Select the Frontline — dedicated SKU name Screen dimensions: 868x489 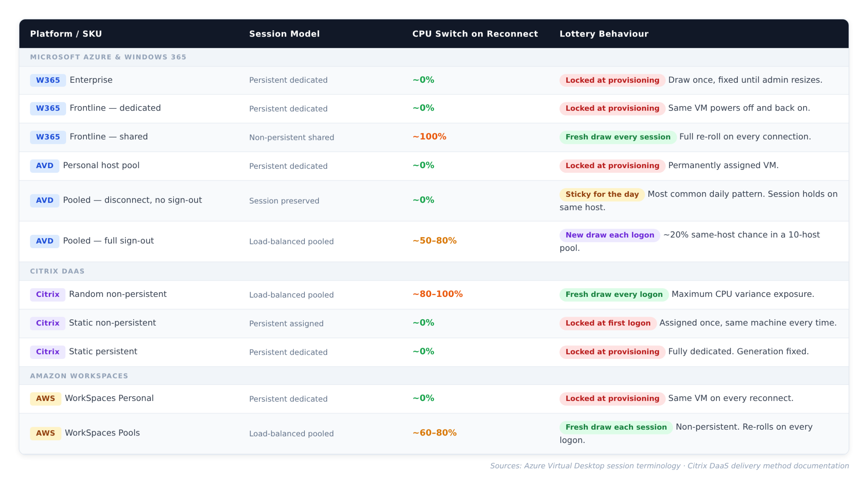click(115, 108)
